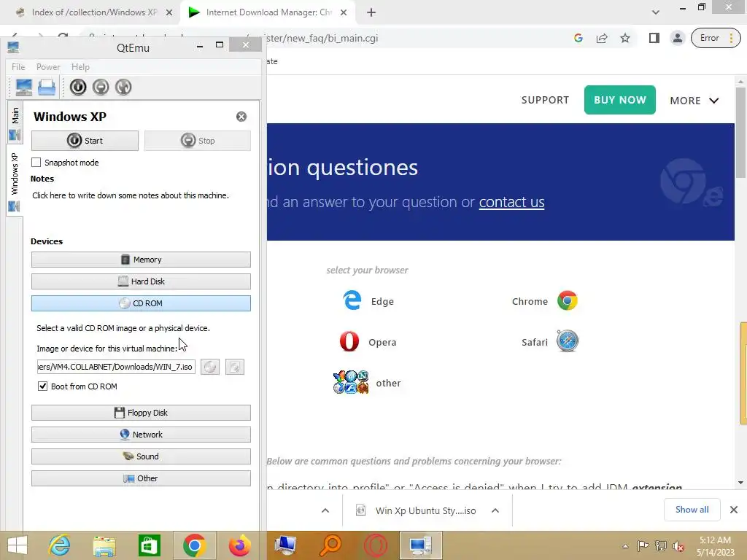This screenshot has width=747, height=560.
Task: Expand the Hard Disk device section
Action: click(141, 281)
